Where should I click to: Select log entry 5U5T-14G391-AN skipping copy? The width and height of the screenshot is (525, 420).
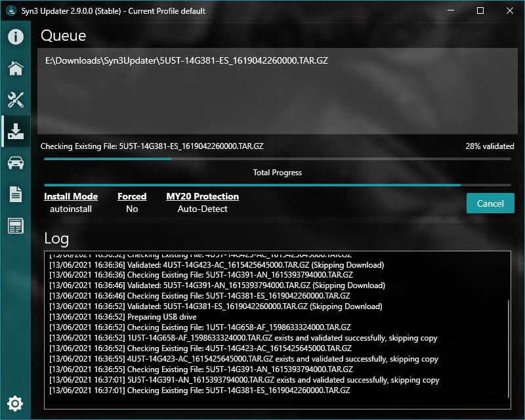244,380
